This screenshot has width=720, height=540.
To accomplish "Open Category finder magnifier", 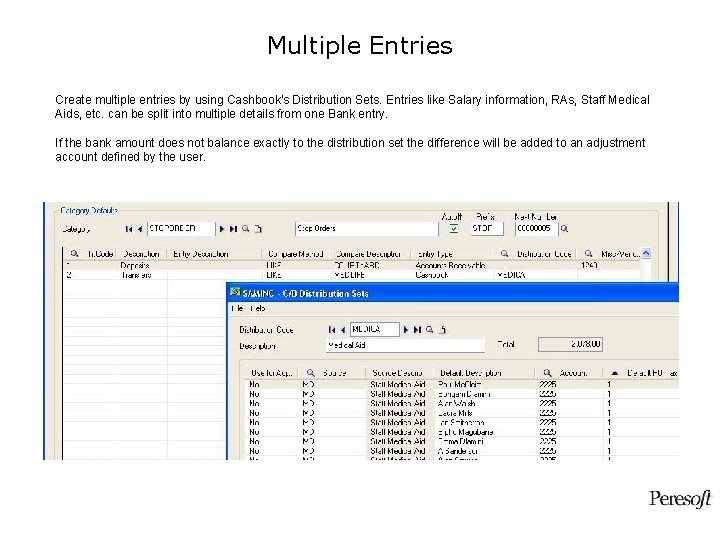I will pyautogui.click(x=246, y=229).
